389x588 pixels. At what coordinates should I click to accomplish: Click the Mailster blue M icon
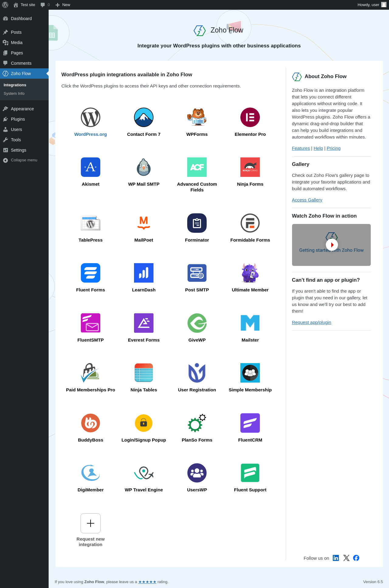click(x=250, y=323)
